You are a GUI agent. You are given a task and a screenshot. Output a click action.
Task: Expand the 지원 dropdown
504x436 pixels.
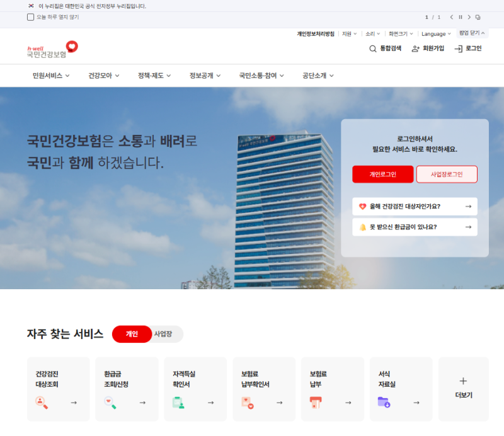(350, 34)
